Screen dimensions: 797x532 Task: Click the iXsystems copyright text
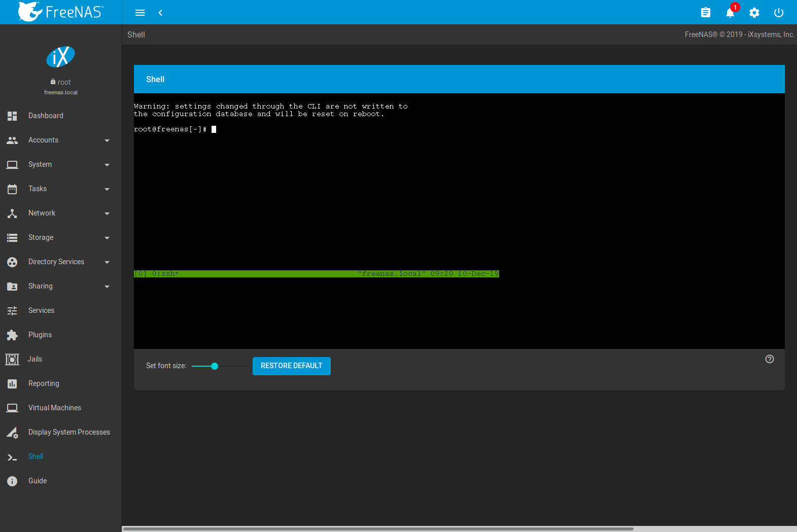click(740, 34)
